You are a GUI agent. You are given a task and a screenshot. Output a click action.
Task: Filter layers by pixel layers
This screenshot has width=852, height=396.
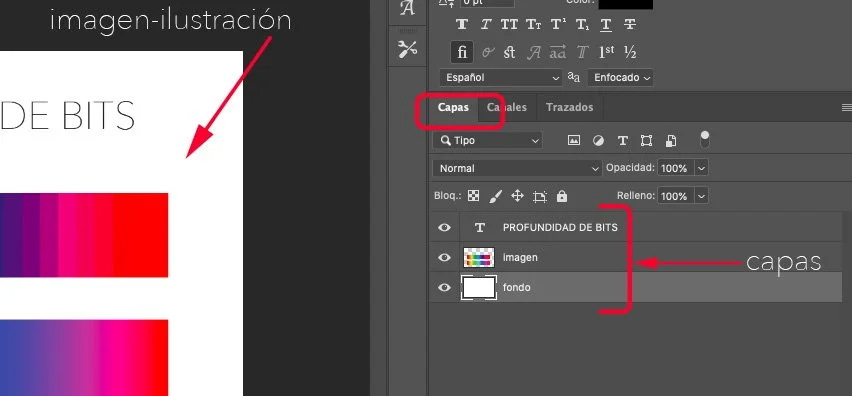573,141
